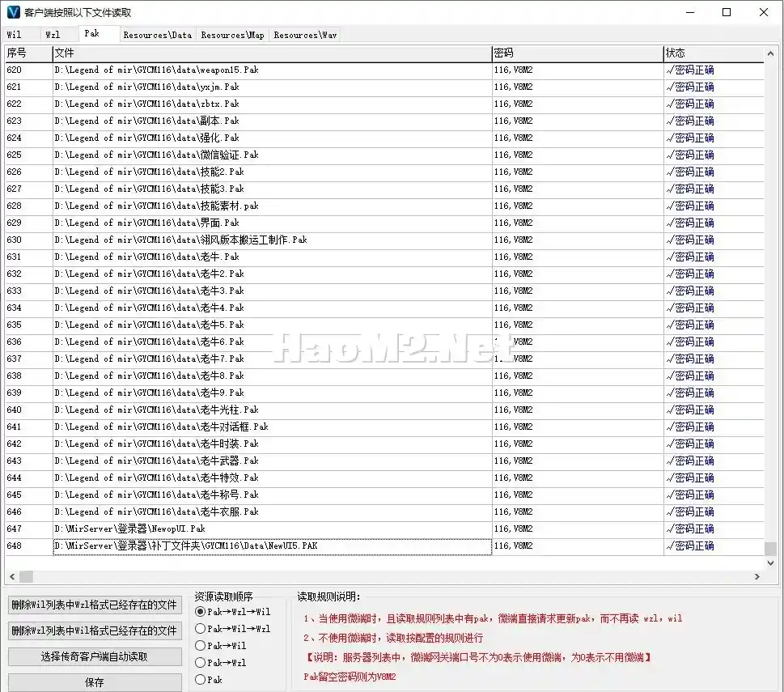784x692 pixels.
Task: Maximize the window
Action: (727, 12)
